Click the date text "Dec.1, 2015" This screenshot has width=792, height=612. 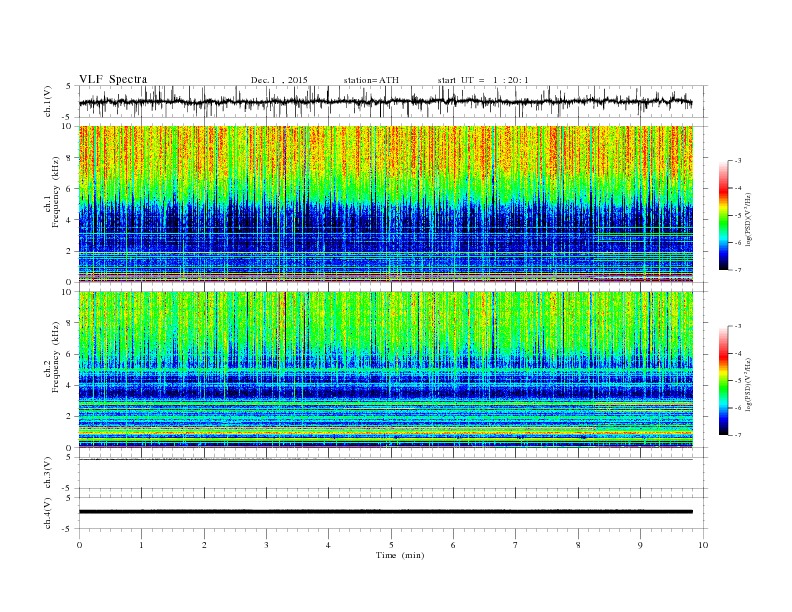click(279, 80)
